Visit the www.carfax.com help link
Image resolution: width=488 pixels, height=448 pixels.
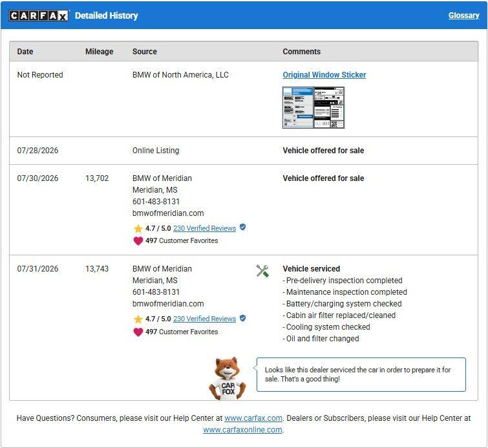[x=253, y=418]
